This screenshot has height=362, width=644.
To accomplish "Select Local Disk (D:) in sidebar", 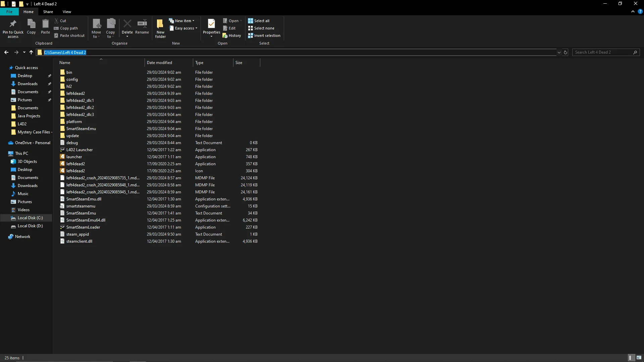I will (x=30, y=226).
